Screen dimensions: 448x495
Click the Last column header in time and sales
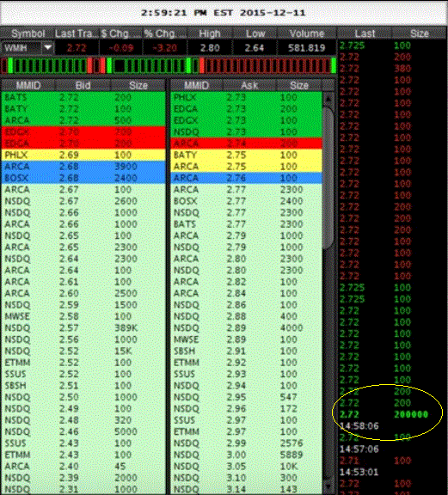tap(365, 34)
